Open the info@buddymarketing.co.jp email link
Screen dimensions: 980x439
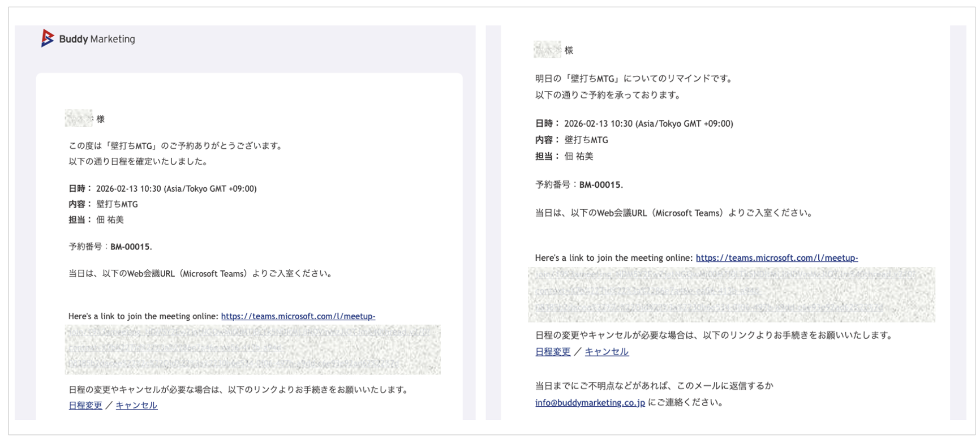coord(590,403)
